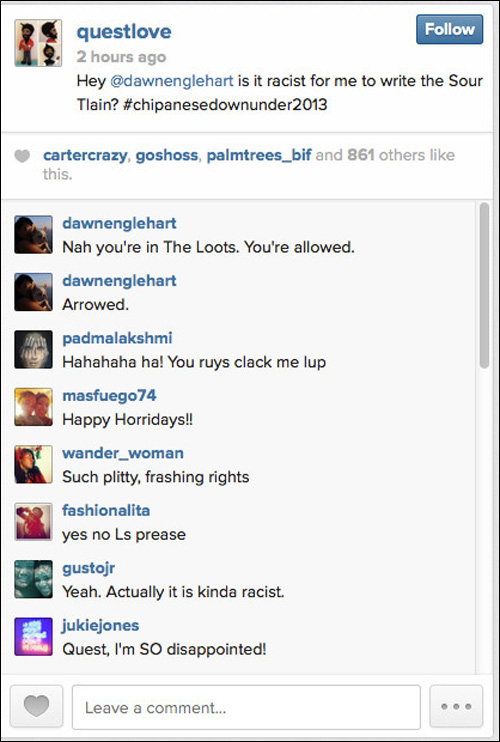Open the padmalakshmi commenter name
Image resolution: width=500 pixels, height=742 pixels.
click(x=117, y=338)
